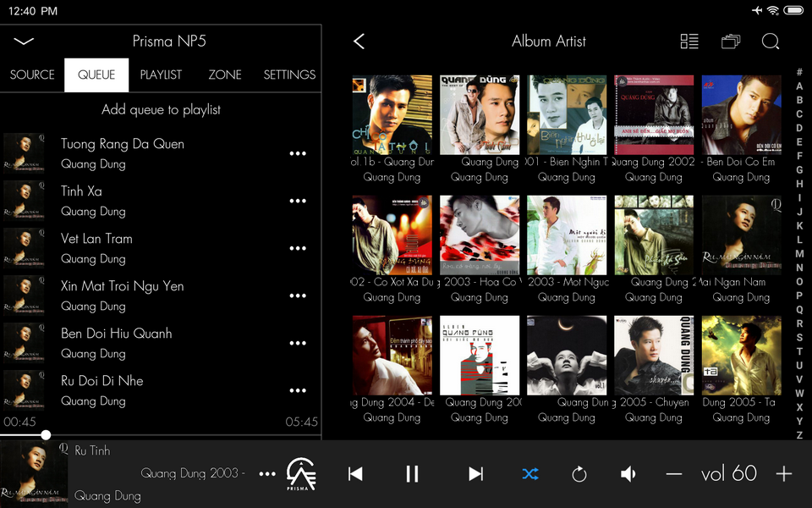Open the SETTINGS tab
Viewport: 812px width, 508px height.
pos(289,75)
